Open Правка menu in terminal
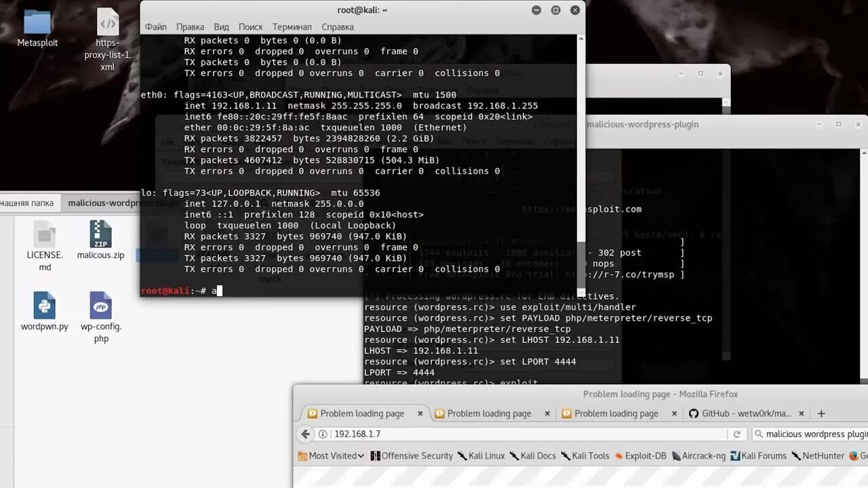This screenshot has width=868, height=488. [190, 27]
